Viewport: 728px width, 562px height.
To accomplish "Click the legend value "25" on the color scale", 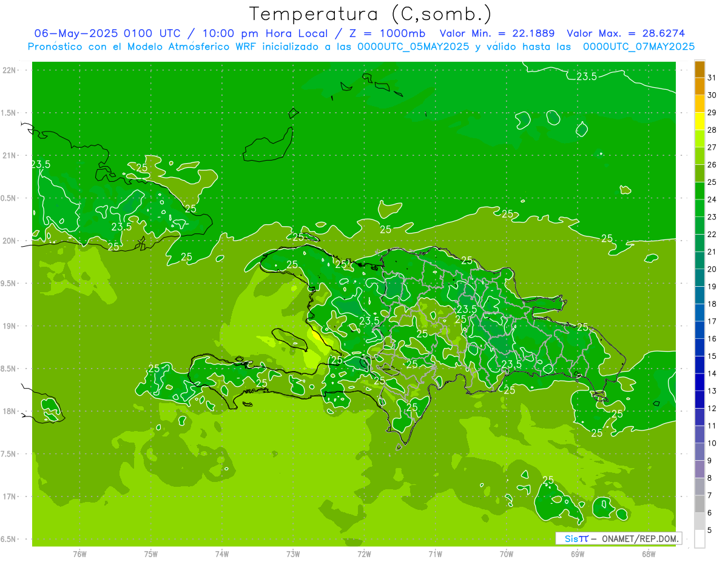I will click(x=712, y=182).
